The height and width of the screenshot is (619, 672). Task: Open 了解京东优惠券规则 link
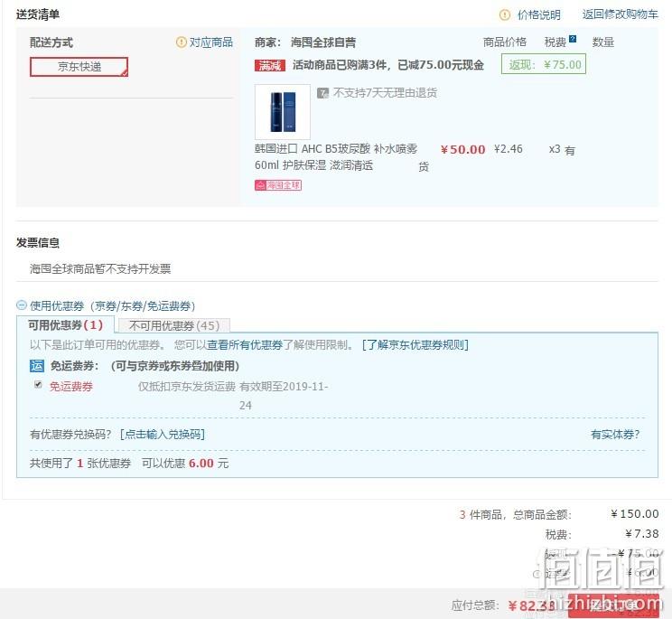[x=415, y=344]
